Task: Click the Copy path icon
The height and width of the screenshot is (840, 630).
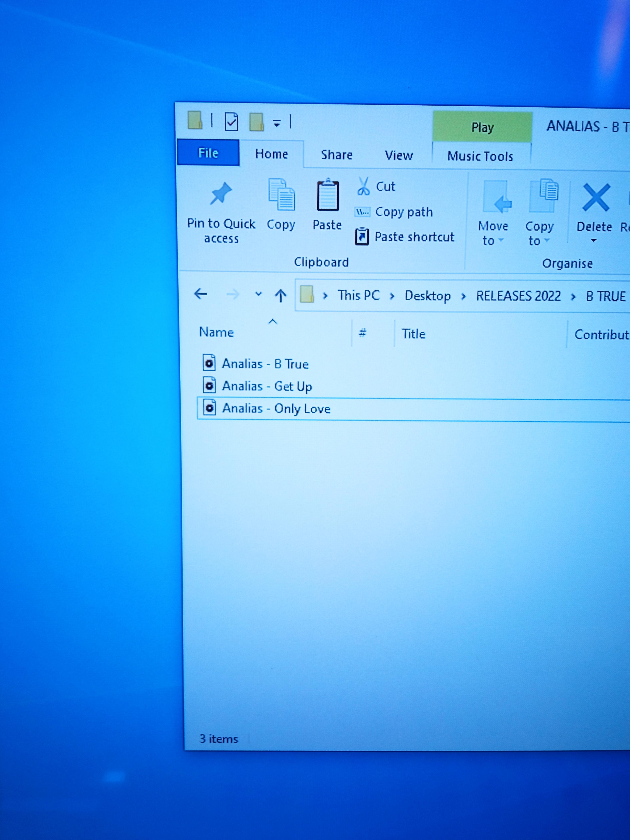Action: [x=362, y=212]
